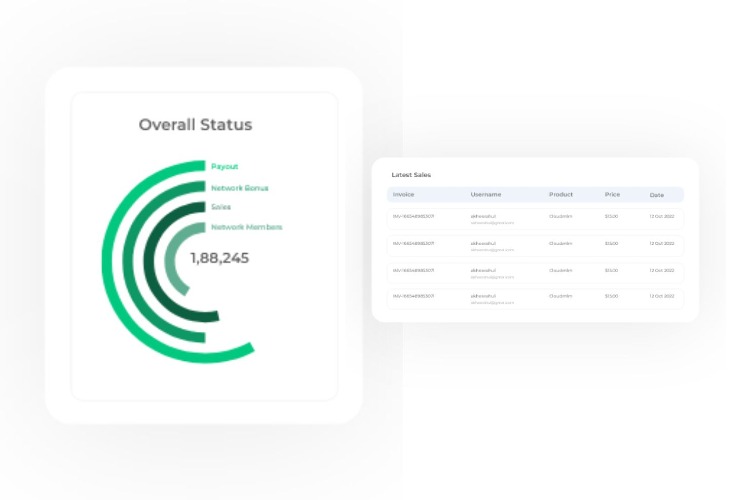
Task: Sort by the Date column header
Action: (657, 195)
